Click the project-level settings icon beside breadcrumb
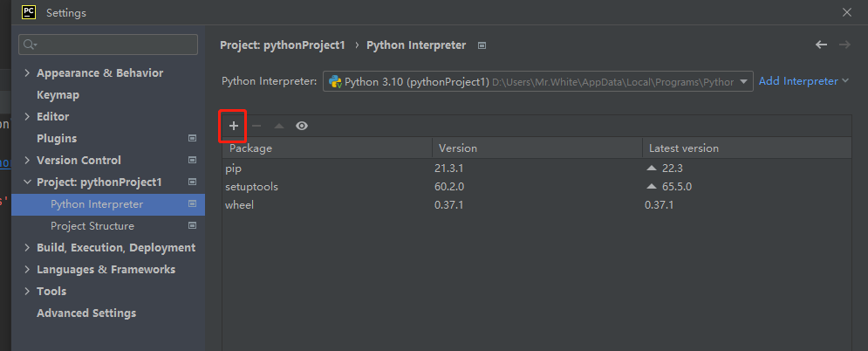 point(482,45)
